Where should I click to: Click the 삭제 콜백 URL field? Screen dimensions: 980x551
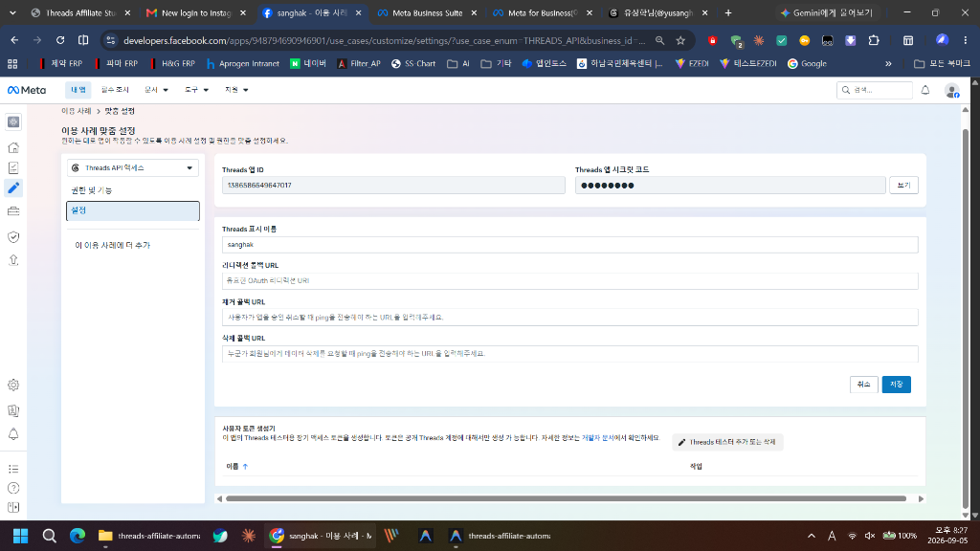click(570, 353)
